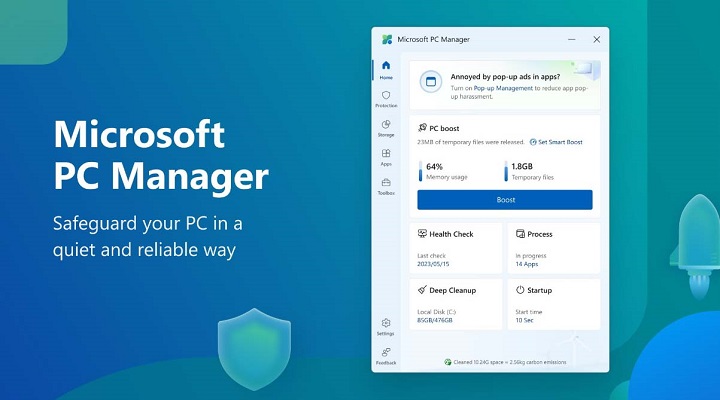720x400 pixels.
Task: Open Settings from the sidebar
Action: coord(386,326)
